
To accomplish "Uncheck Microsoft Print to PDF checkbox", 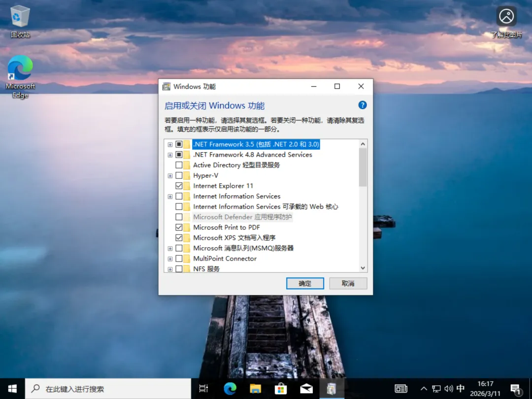I will pyautogui.click(x=179, y=227).
